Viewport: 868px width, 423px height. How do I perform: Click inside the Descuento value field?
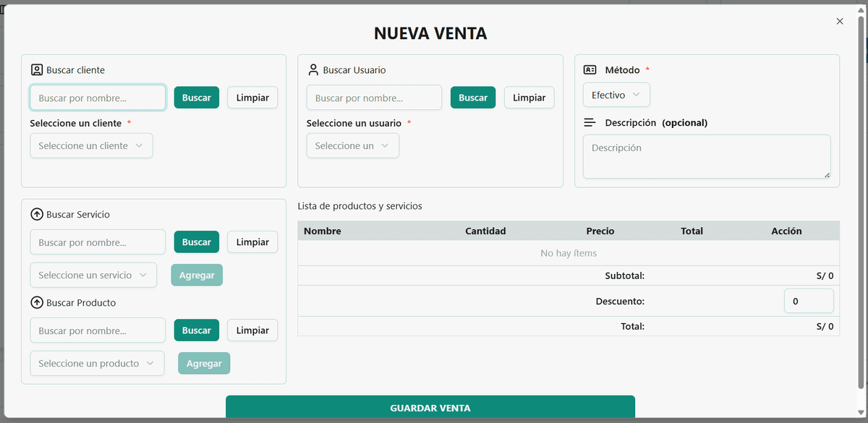(x=809, y=301)
